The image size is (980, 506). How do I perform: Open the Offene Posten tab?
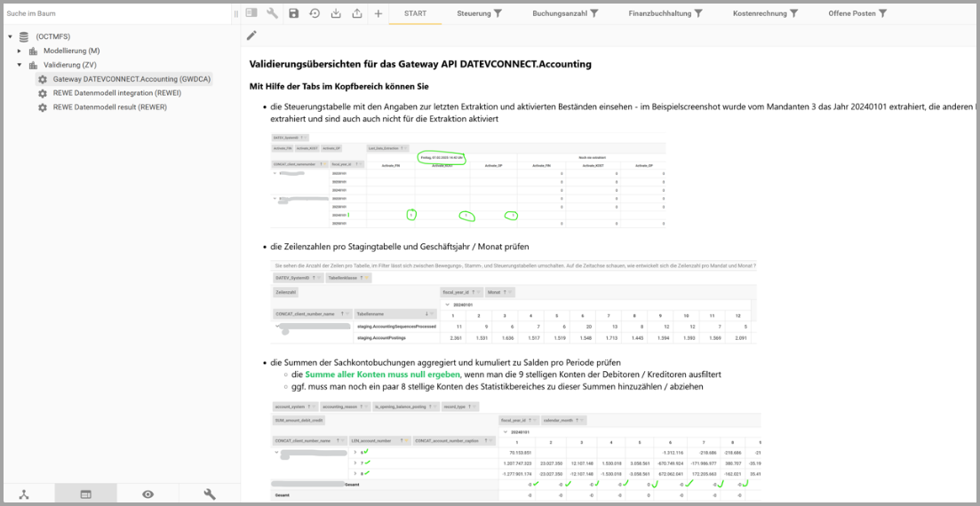(857, 13)
